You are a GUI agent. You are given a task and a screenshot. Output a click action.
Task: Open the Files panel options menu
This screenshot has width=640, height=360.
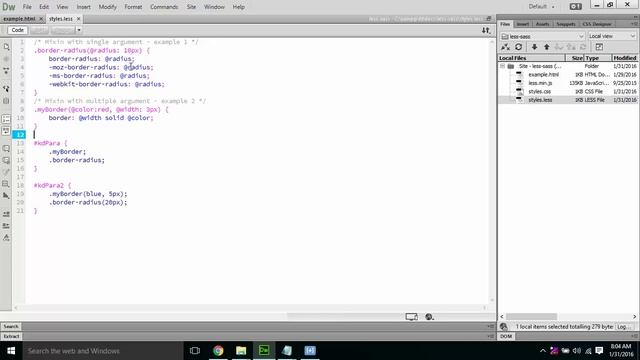click(x=635, y=24)
